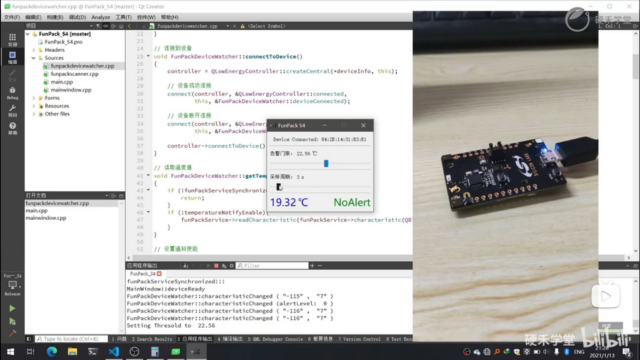Stop the running application in output pane

pyautogui.click(x=216, y=266)
